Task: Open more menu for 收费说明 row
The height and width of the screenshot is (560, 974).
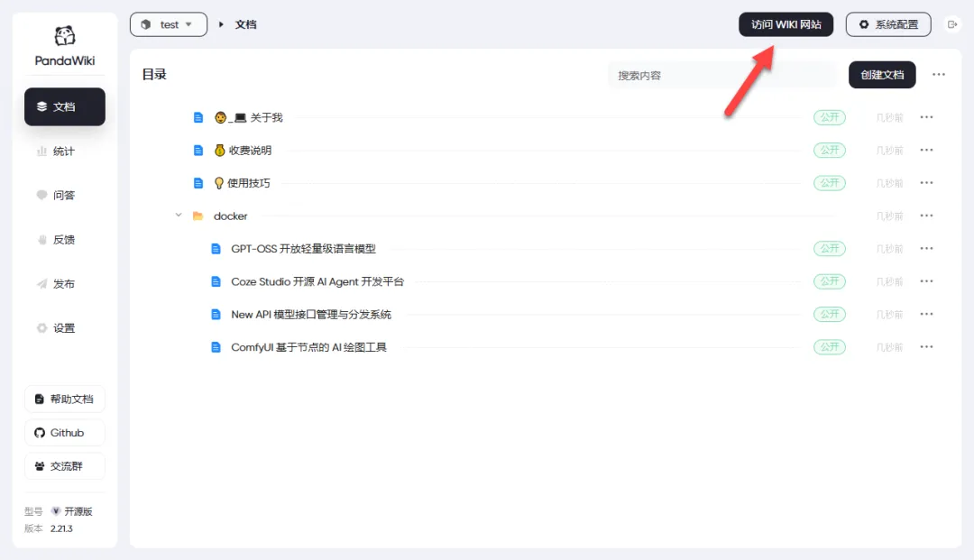Action: (926, 151)
